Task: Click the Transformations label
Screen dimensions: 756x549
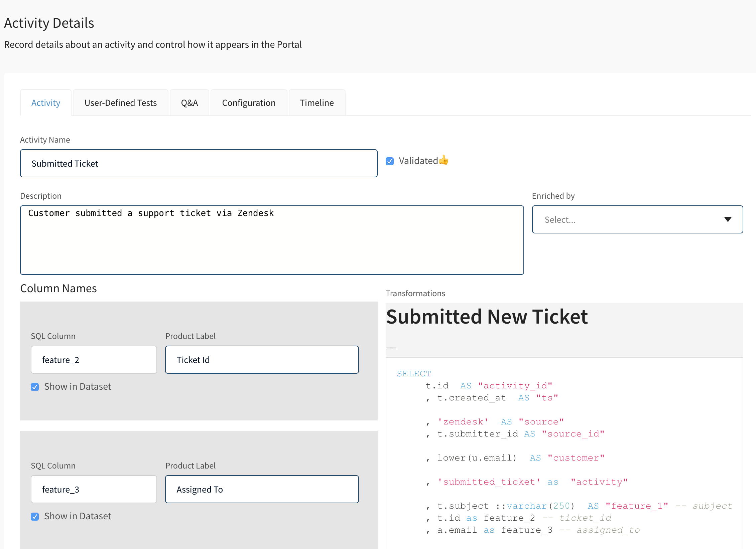Action: 415,293
